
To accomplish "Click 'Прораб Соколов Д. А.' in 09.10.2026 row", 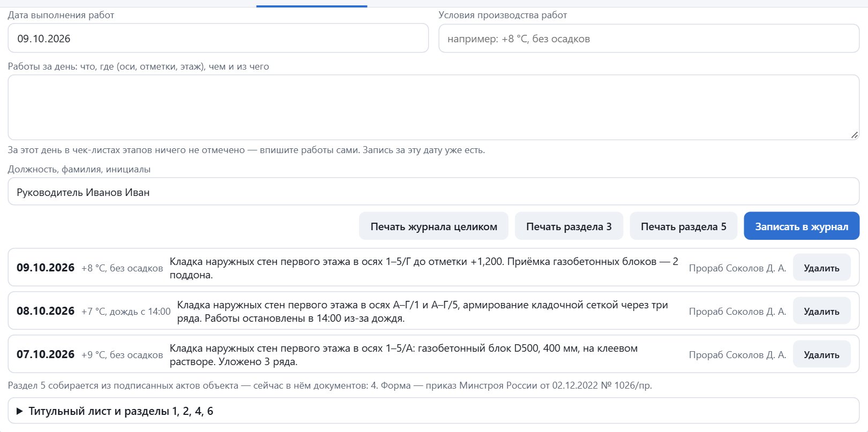I will point(737,268).
